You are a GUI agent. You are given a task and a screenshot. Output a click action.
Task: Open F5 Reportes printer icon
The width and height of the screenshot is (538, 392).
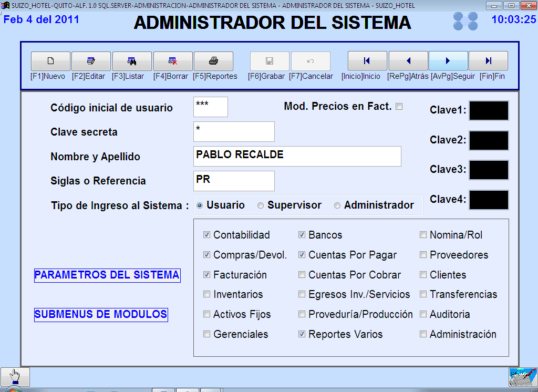[213, 61]
